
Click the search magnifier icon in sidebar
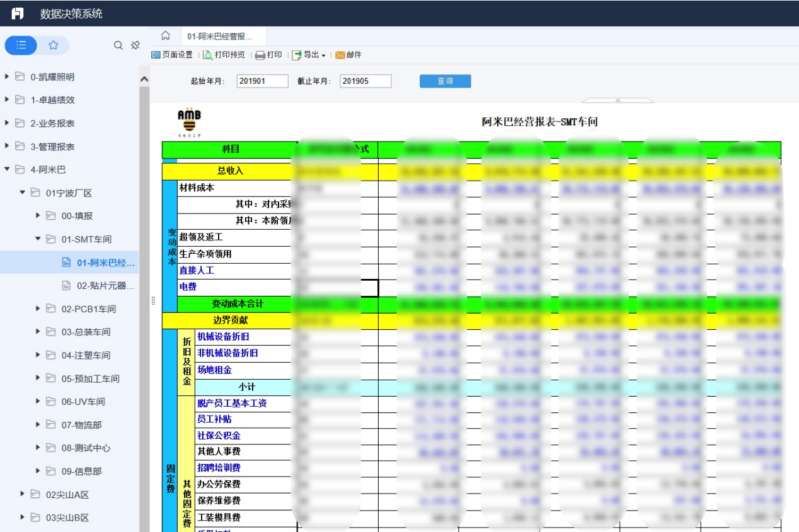[x=118, y=45]
